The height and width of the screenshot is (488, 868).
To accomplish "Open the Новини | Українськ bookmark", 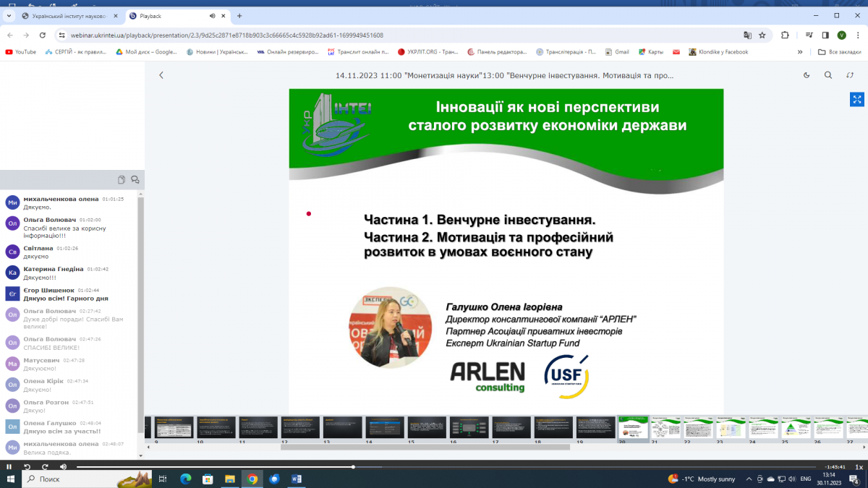I will click(x=217, y=52).
